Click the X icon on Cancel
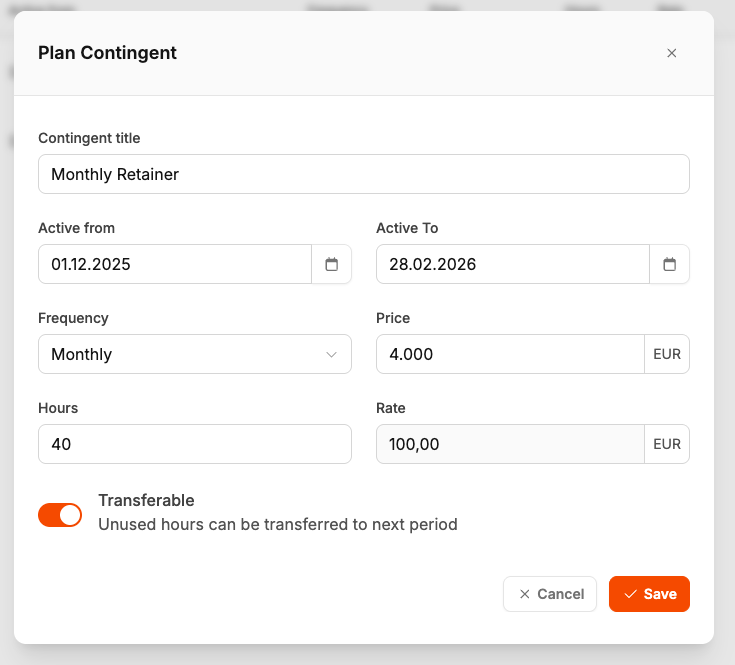 [525, 594]
